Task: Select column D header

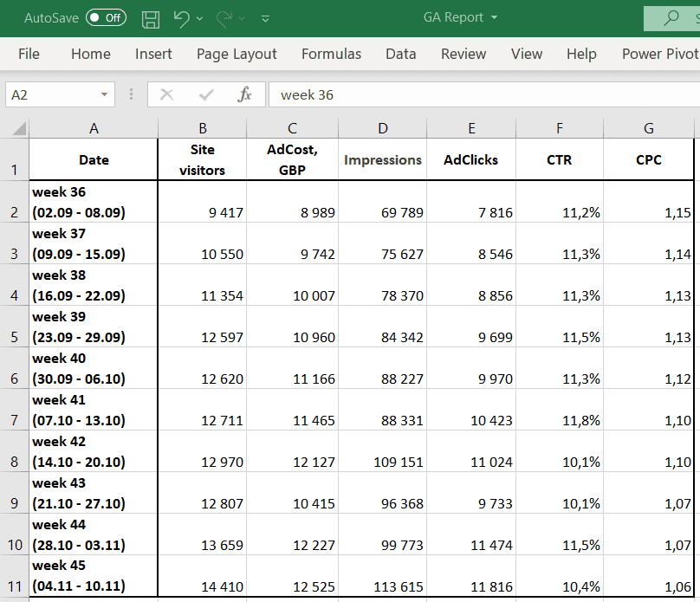Action: (x=383, y=128)
